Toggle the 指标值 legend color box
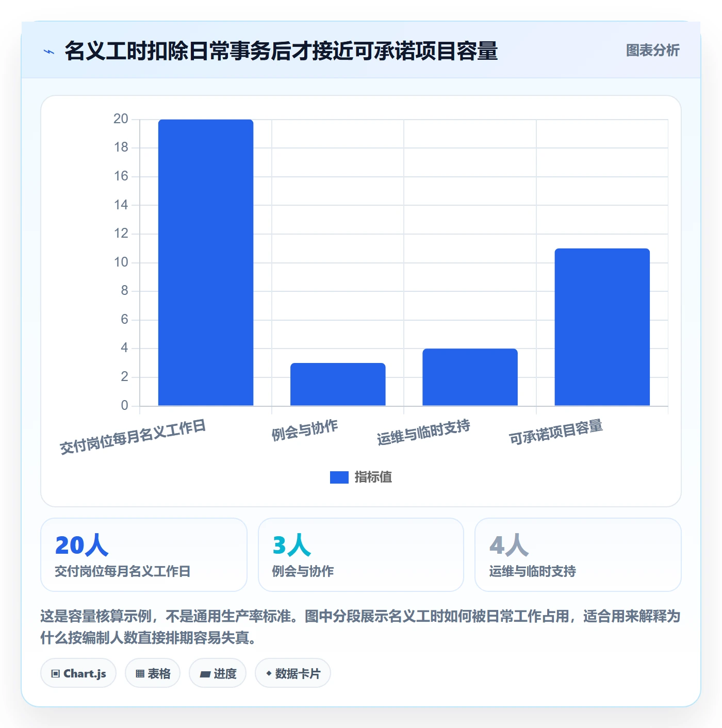722x728 pixels. pyautogui.click(x=339, y=477)
